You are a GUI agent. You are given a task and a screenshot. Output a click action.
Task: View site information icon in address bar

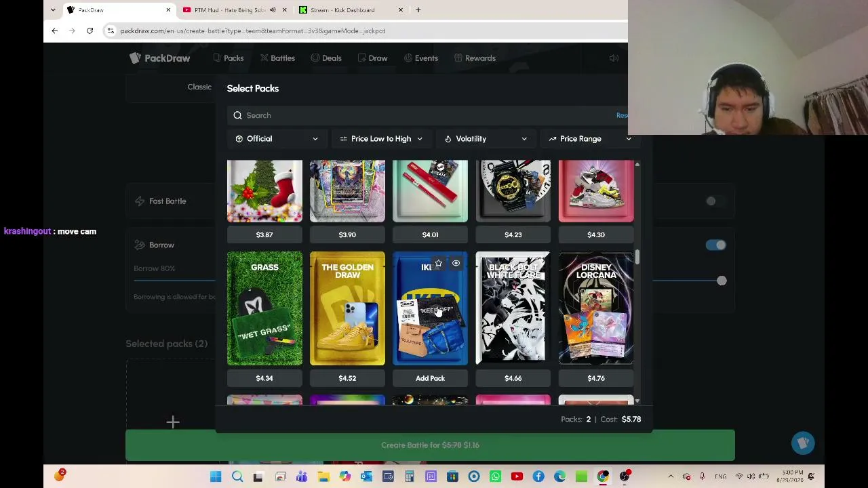point(111,30)
